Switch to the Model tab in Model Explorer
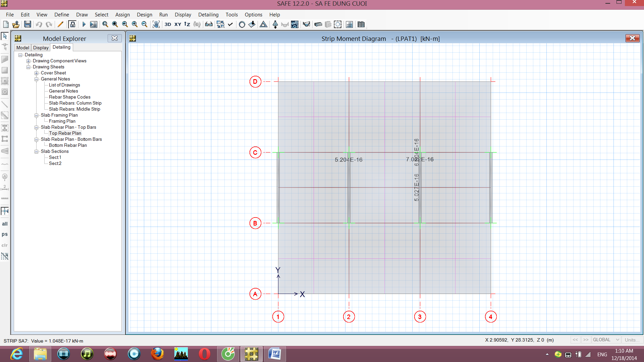The width and height of the screenshot is (644, 362). 22,48
